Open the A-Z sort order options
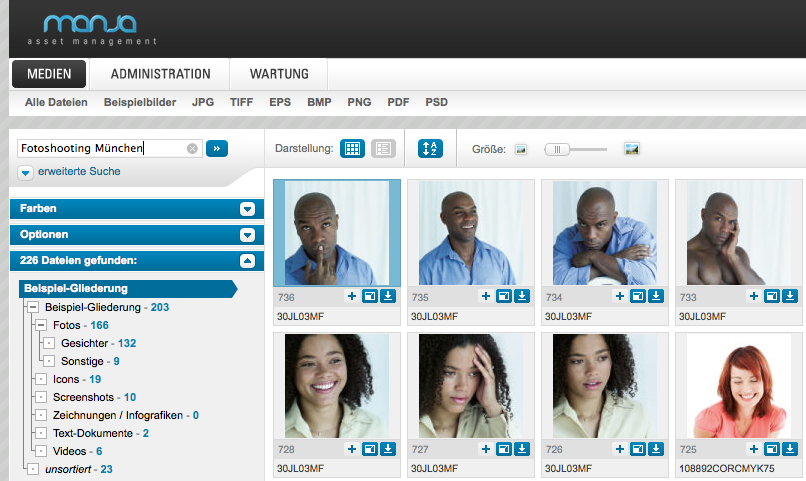 [430, 148]
